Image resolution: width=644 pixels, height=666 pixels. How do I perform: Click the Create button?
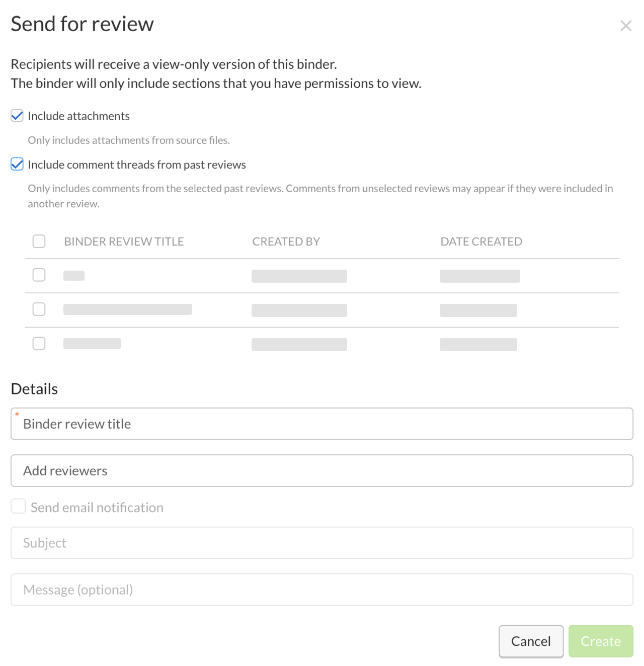600,641
